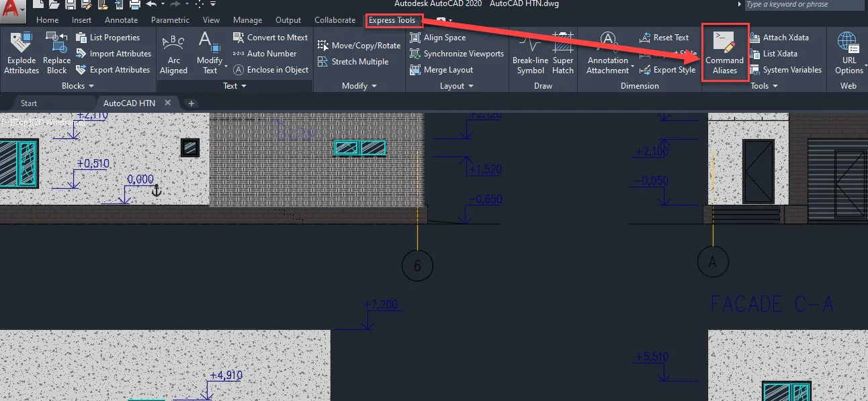
Task: Expand the Modify panel dropdown
Action: pyautogui.click(x=359, y=85)
